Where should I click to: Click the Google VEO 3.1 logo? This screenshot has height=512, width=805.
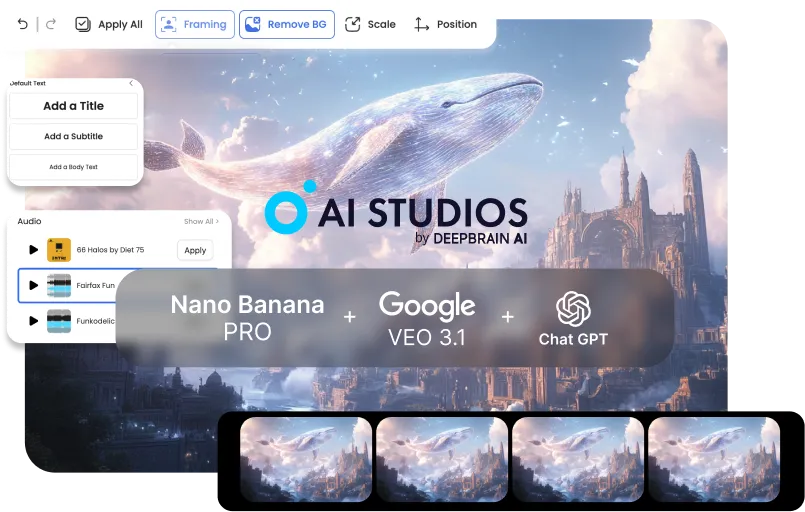coord(427,319)
